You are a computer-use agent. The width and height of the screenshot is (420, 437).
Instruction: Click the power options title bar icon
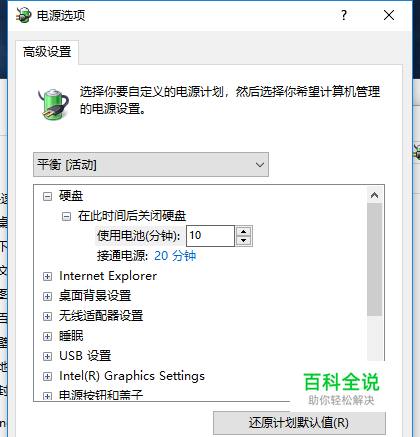[23, 15]
